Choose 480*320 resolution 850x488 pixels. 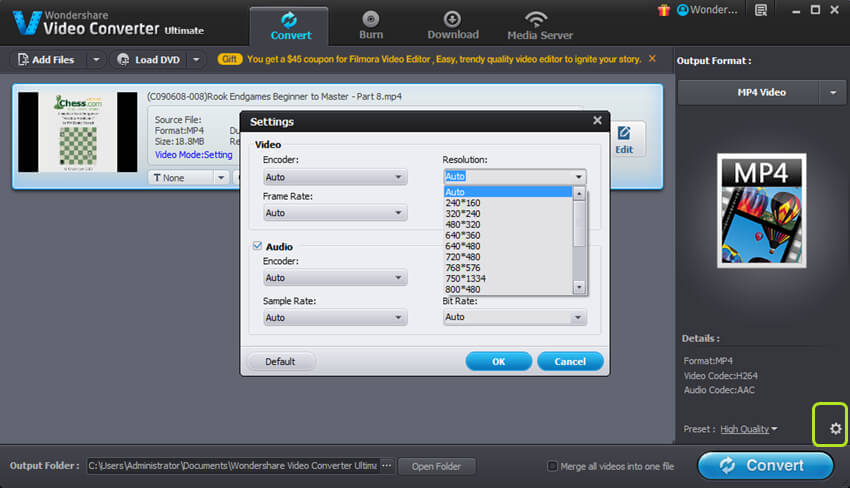(508, 224)
